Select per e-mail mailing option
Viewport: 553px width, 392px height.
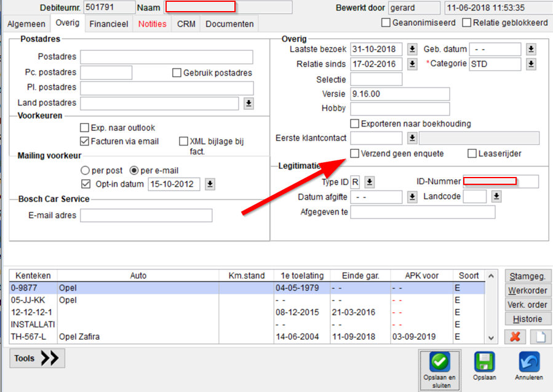[134, 170]
